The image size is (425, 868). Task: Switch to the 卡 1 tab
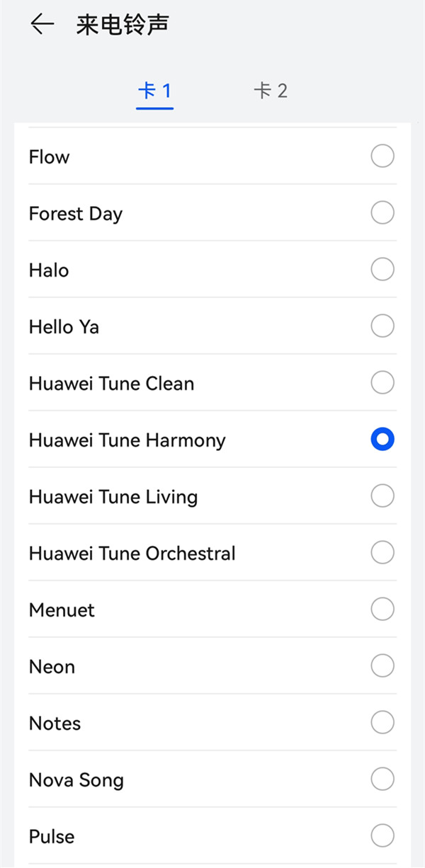pyautogui.click(x=154, y=91)
